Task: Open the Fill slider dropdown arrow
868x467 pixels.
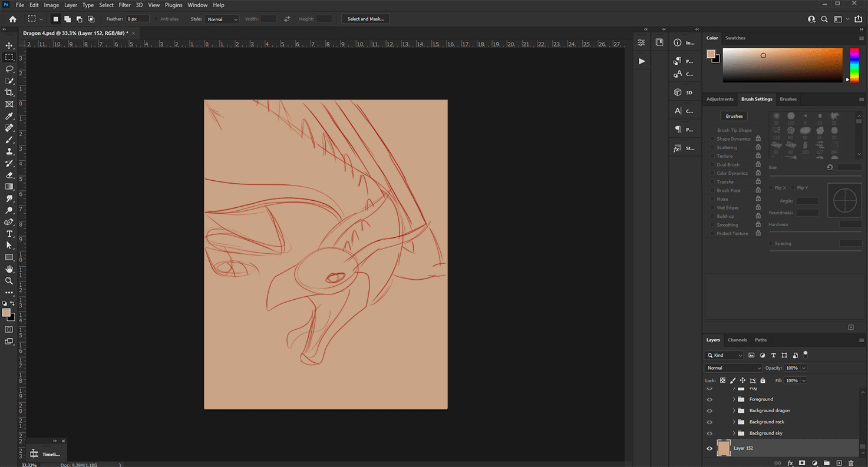Action: pyautogui.click(x=804, y=381)
